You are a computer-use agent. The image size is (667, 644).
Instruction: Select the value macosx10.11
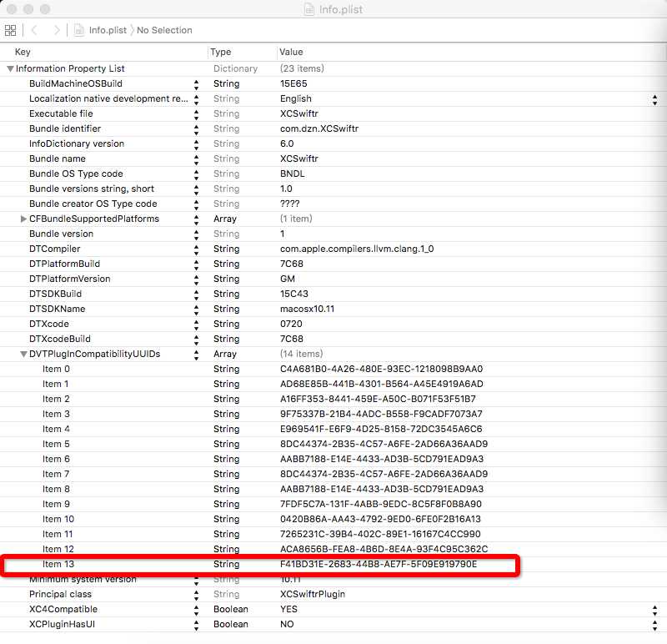(307, 309)
